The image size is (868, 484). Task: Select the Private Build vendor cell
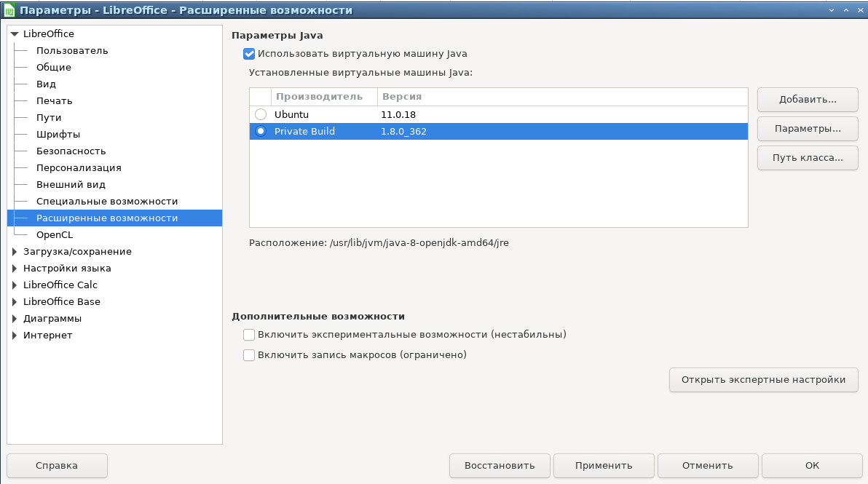point(304,131)
